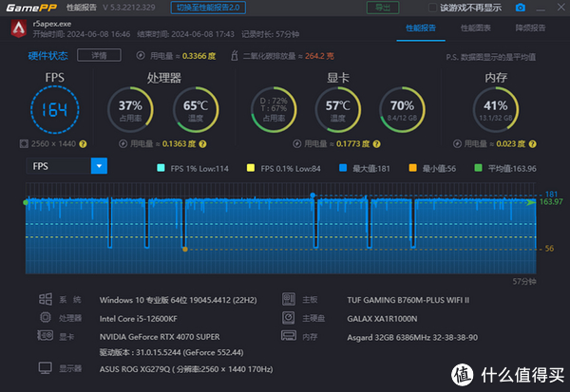Toggle the 该游戏不再显示 checkbox
570x392 pixels.
(x=432, y=8)
